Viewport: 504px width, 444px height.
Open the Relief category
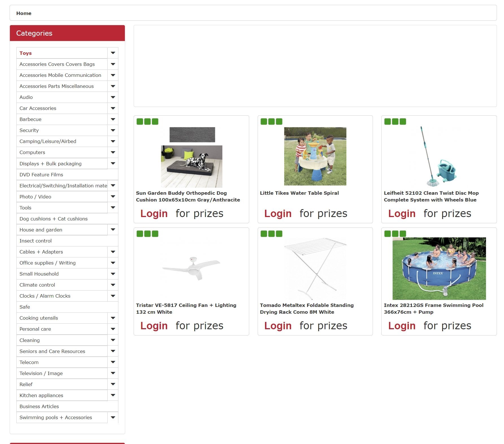click(62, 384)
